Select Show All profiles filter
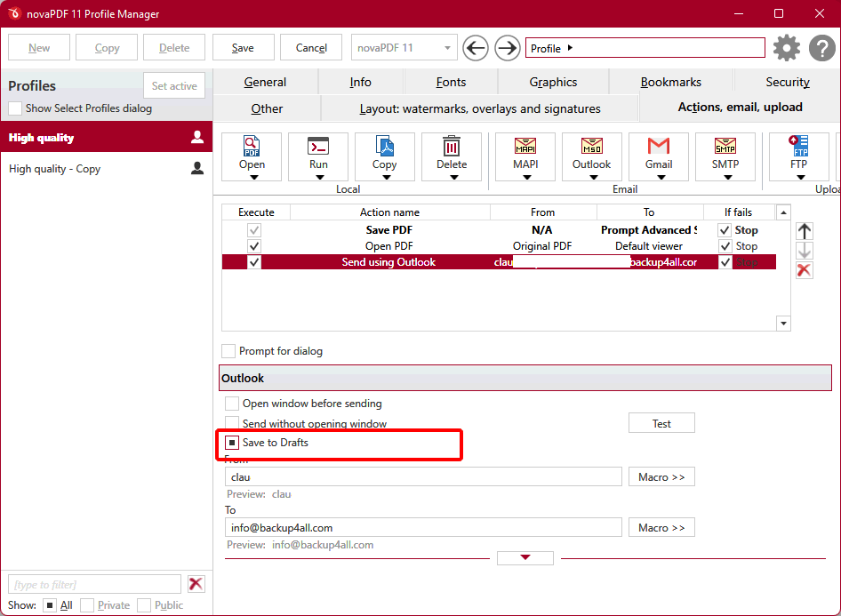The width and height of the screenshot is (841, 616). coord(50,605)
